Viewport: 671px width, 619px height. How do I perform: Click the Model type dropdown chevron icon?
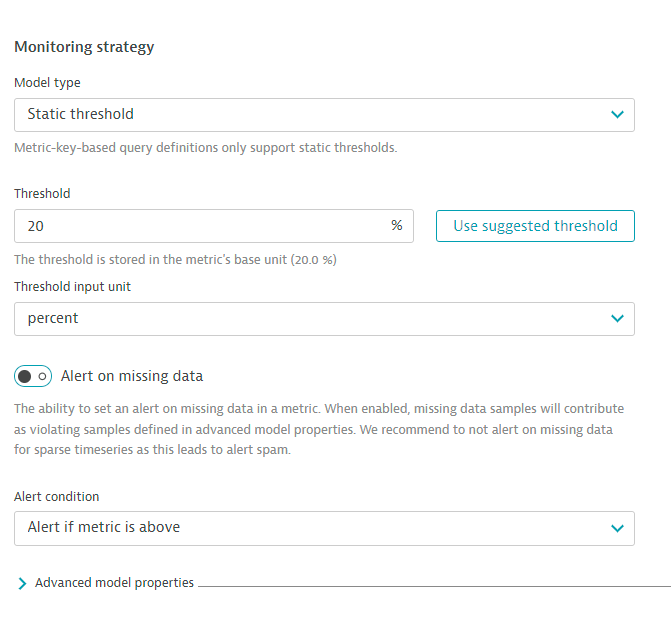(x=617, y=114)
